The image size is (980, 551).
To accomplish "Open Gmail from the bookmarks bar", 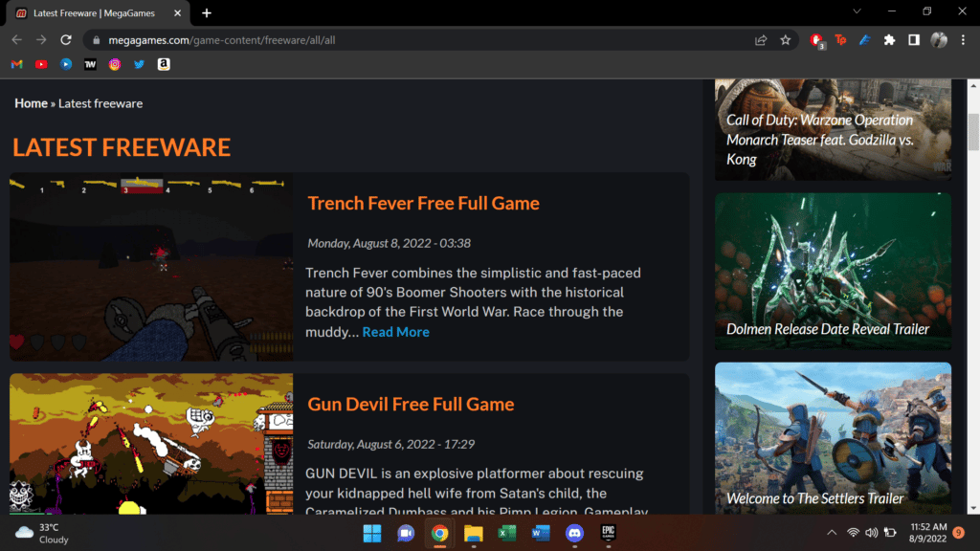I will [x=15, y=64].
